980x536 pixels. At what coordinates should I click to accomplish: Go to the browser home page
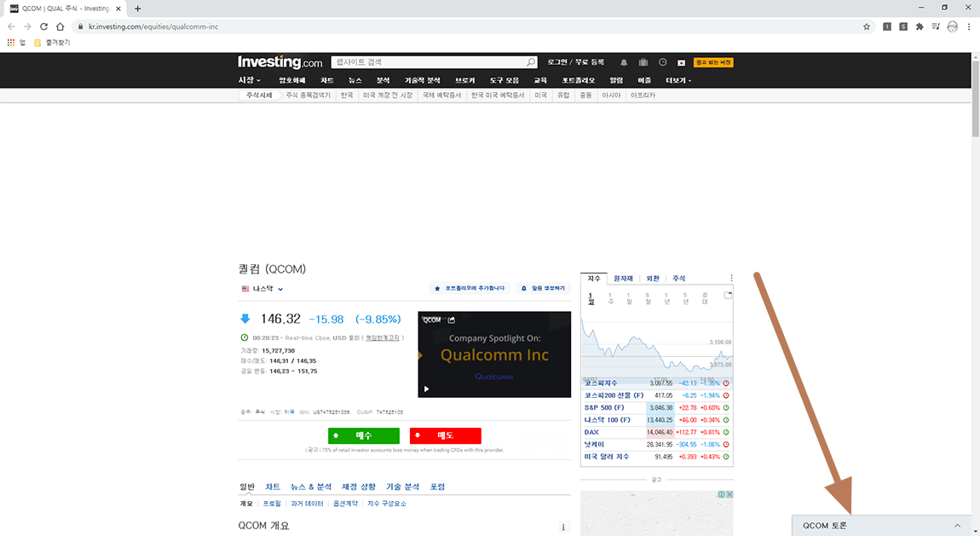[x=60, y=26]
